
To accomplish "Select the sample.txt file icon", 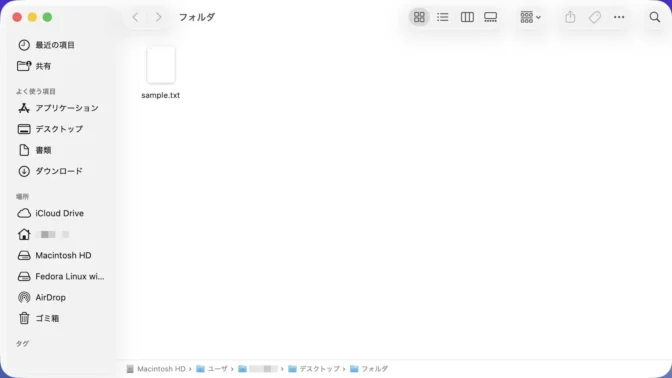I will pyautogui.click(x=161, y=65).
